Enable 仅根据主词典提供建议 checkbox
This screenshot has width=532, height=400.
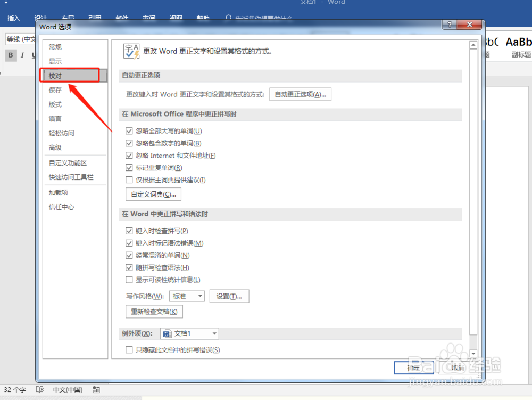129,180
